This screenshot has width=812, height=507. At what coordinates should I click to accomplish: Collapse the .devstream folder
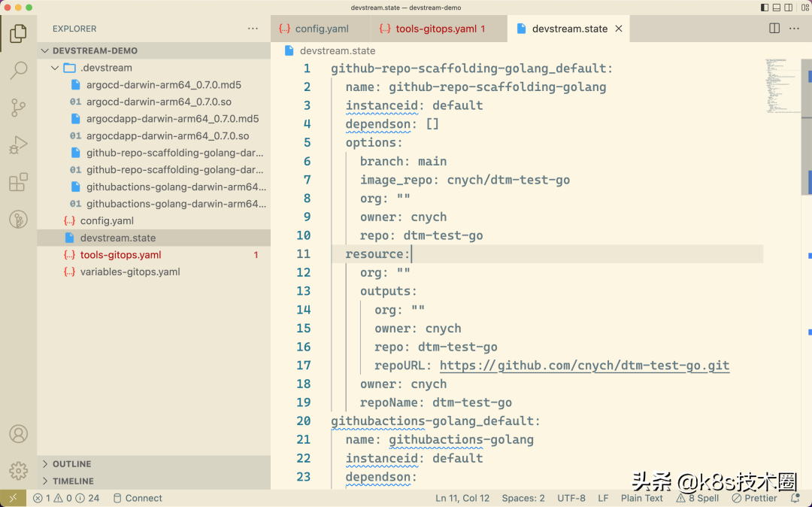click(154, 68)
